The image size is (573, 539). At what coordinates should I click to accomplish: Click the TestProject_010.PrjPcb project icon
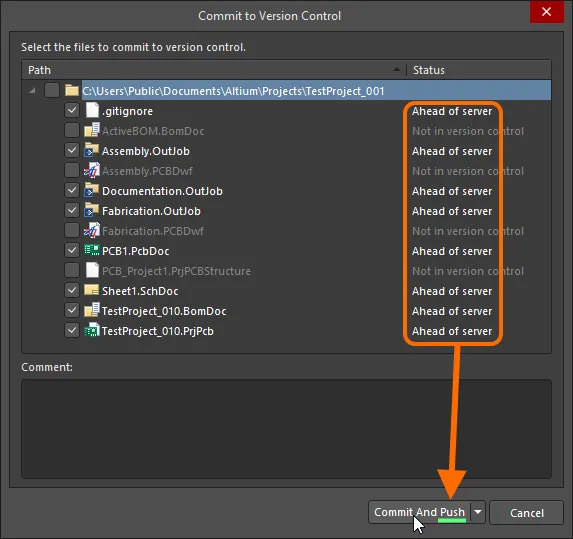[x=92, y=330]
